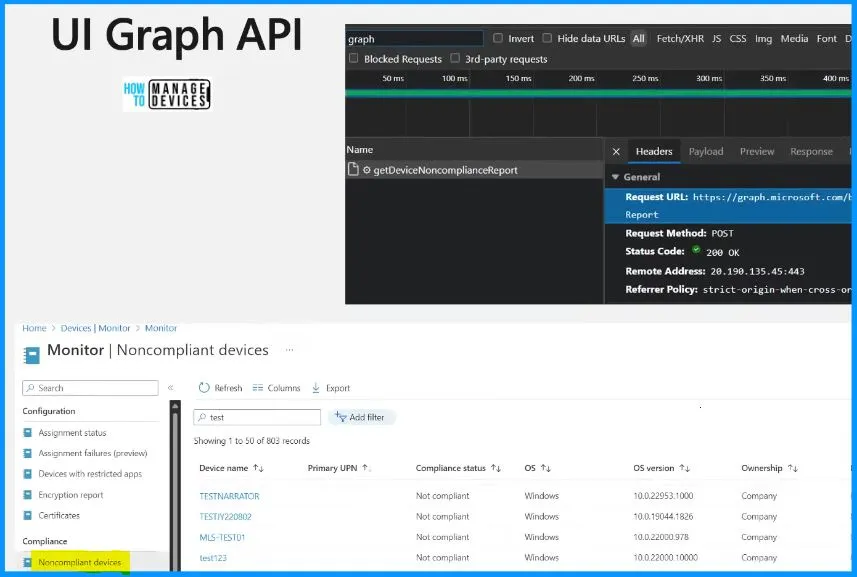Click the Add filter funnel icon
Screen dimensions: 857x577
(341, 417)
